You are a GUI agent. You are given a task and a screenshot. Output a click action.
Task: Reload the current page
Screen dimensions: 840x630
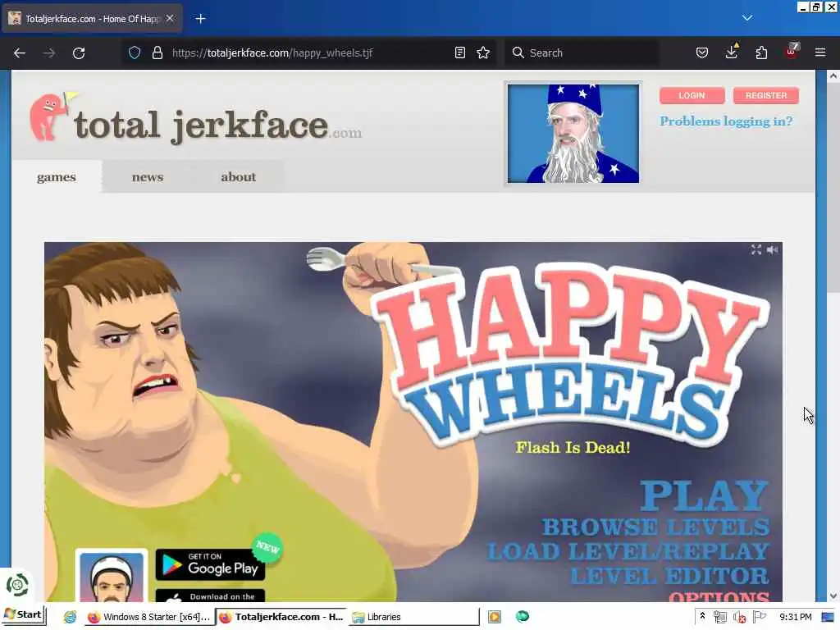(79, 53)
